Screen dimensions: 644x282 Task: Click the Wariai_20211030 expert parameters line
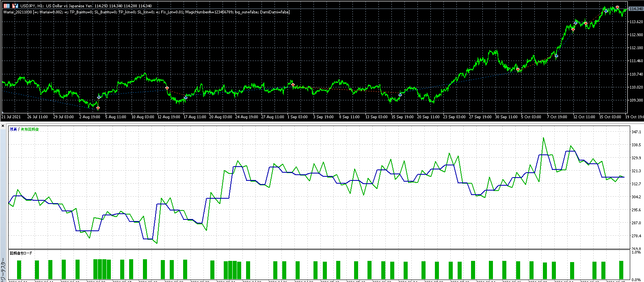coord(146,12)
